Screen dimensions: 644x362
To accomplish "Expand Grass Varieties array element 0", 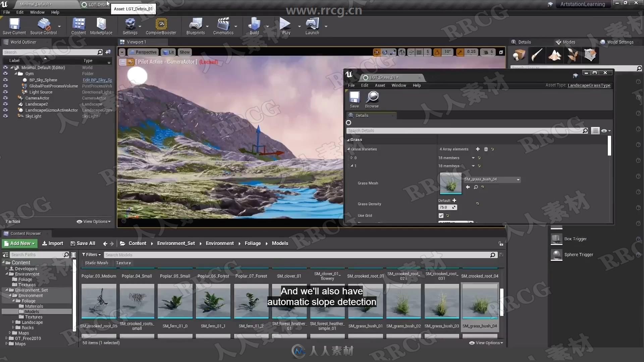I will [352, 157].
